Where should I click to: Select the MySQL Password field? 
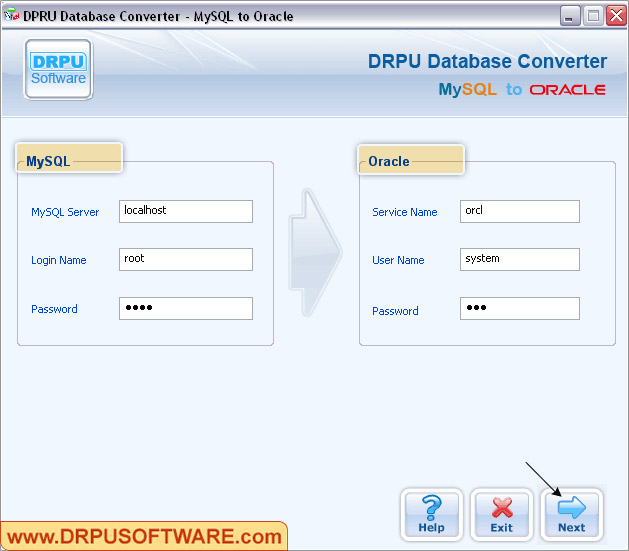186,308
